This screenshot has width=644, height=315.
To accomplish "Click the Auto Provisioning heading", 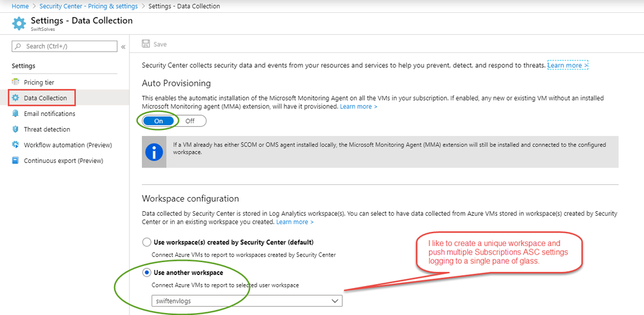I will (x=176, y=83).
